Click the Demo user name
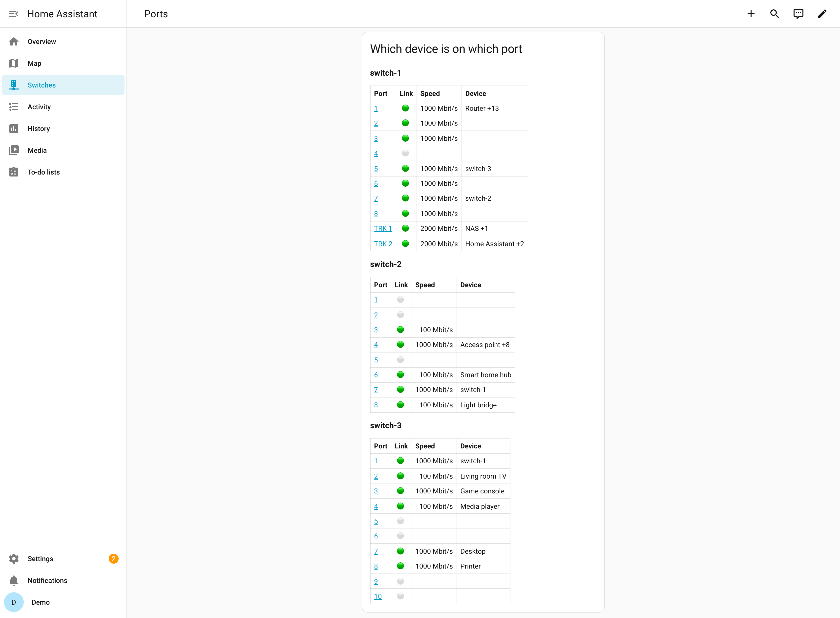 coord(40,602)
